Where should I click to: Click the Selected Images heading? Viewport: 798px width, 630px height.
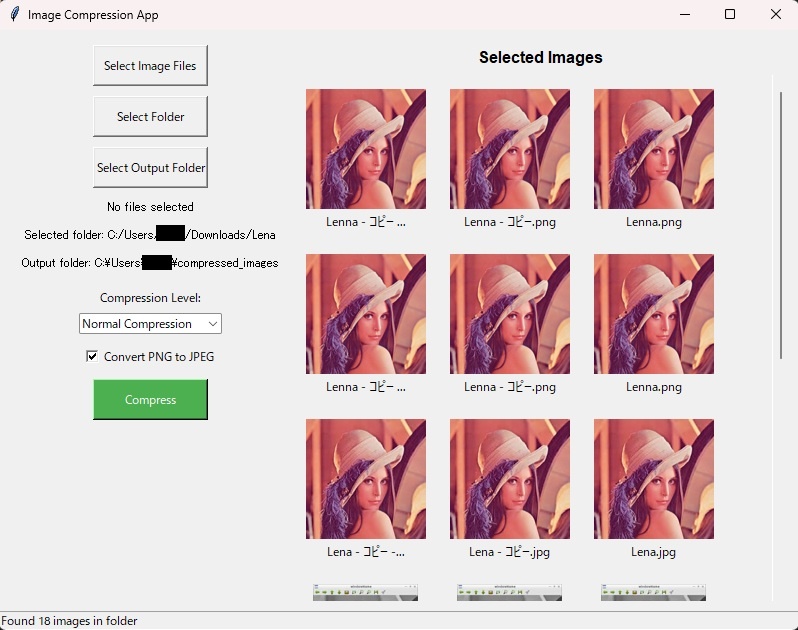click(540, 58)
